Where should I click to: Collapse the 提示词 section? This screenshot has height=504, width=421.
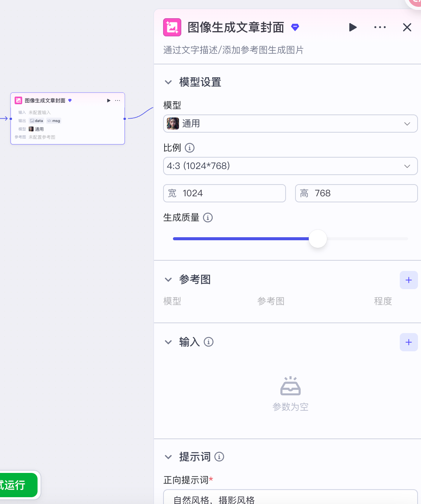pyautogui.click(x=168, y=457)
